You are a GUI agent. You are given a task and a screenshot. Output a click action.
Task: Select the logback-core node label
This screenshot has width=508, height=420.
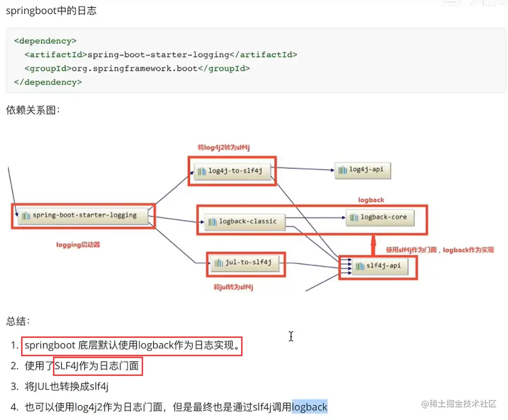(384, 217)
